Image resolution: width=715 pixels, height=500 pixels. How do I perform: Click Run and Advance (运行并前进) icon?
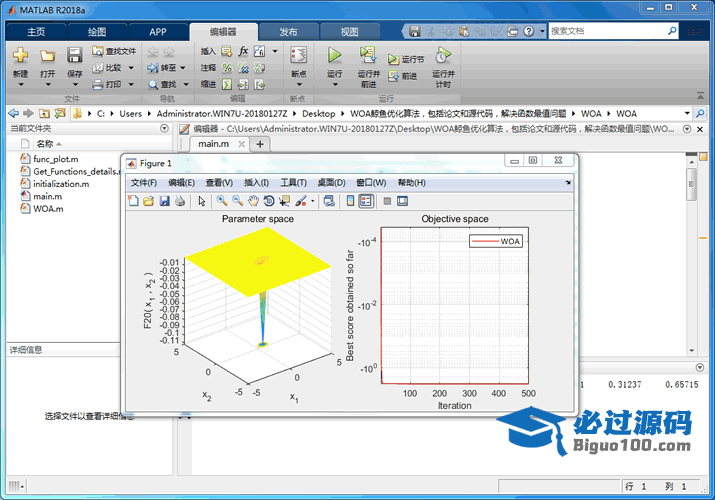tap(368, 55)
